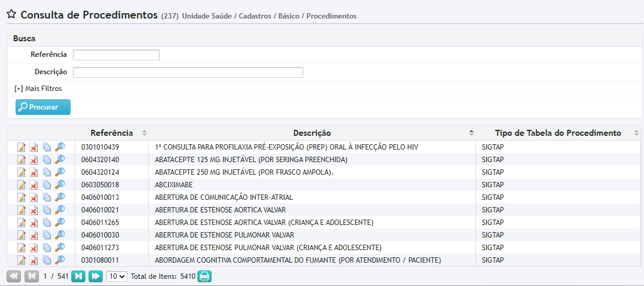Delete the procedure 0301080011 row
The height and width of the screenshot is (286, 644).
34,260
